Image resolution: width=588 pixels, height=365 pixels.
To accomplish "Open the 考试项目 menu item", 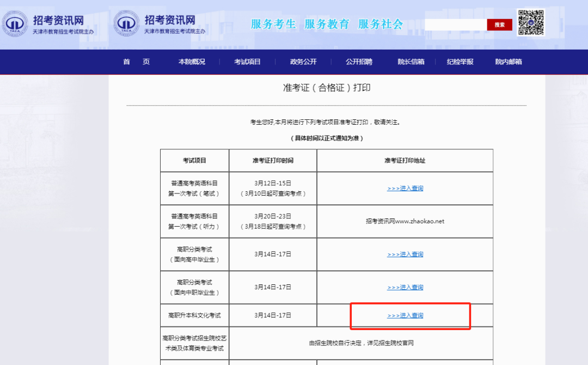I will point(247,62).
